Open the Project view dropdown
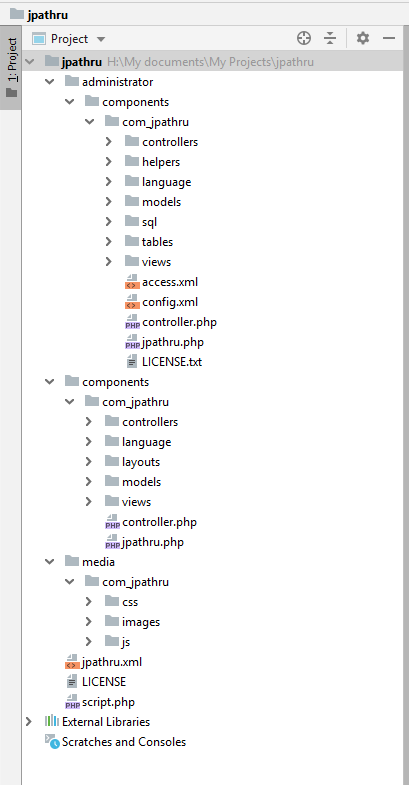This screenshot has height=785, width=409. 69,39
